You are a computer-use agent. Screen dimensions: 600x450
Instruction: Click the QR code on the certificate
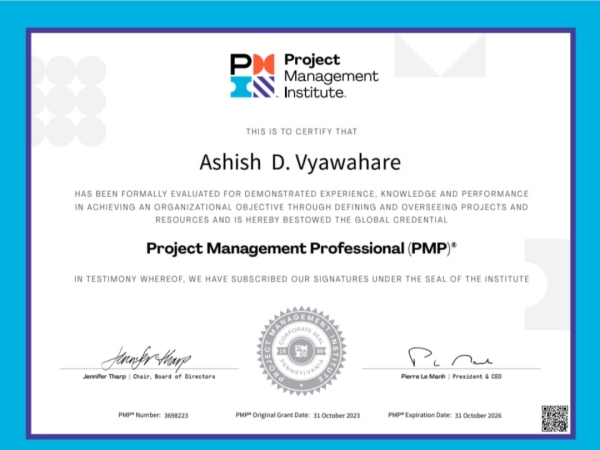click(x=554, y=419)
